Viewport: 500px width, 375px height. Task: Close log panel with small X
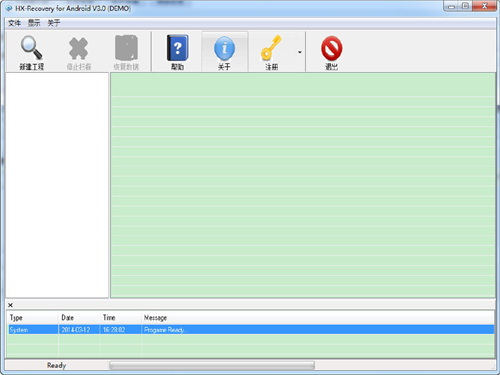(x=10, y=305)
